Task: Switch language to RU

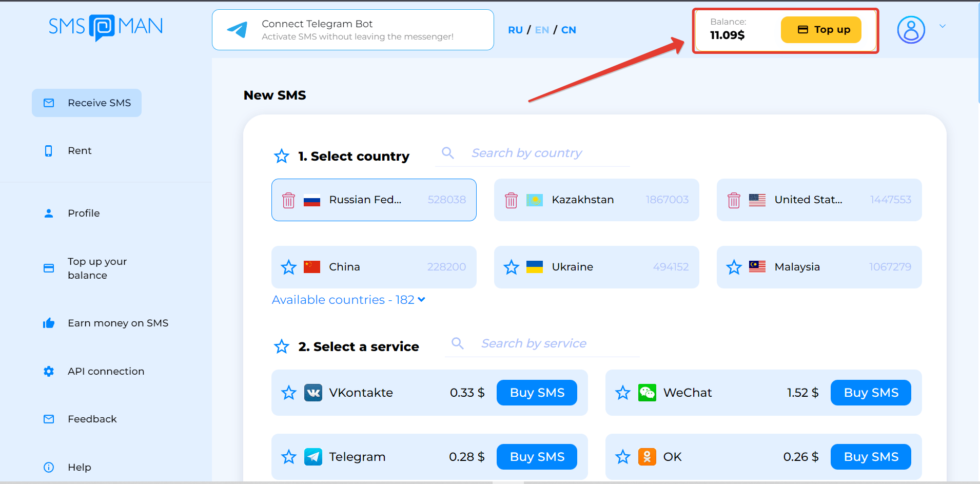Action: (515, 30)
